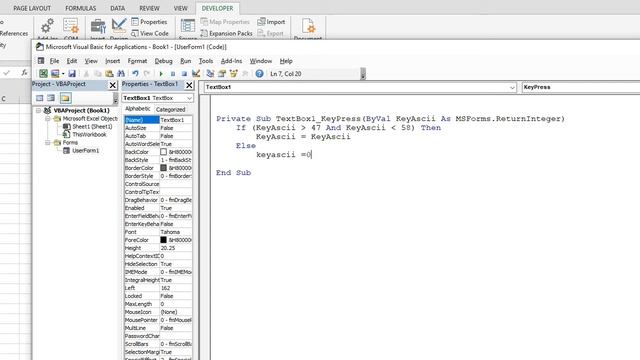The height and width of the screenshot is (360, 640).
Task: Click View Object icon in Project pane
Action: (51, 98)
